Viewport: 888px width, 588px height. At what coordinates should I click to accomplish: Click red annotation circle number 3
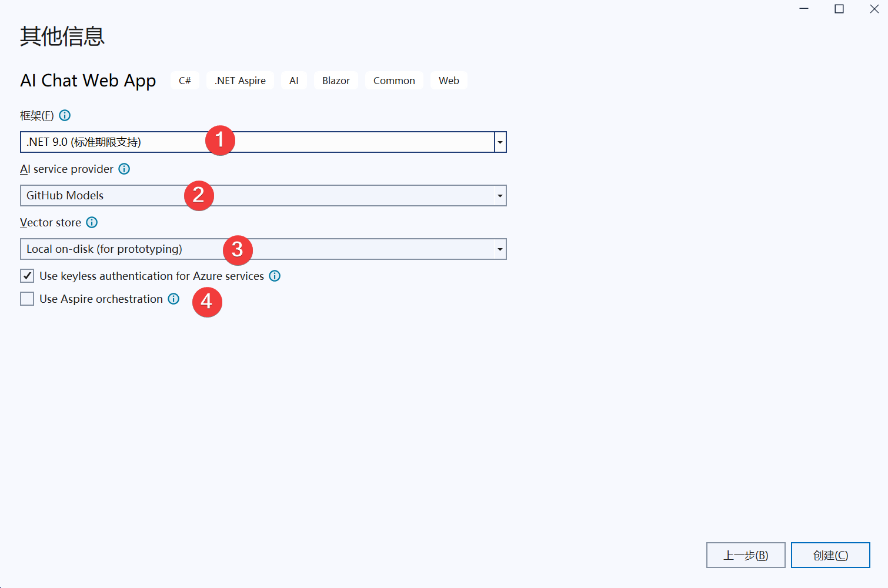(238, 250)
